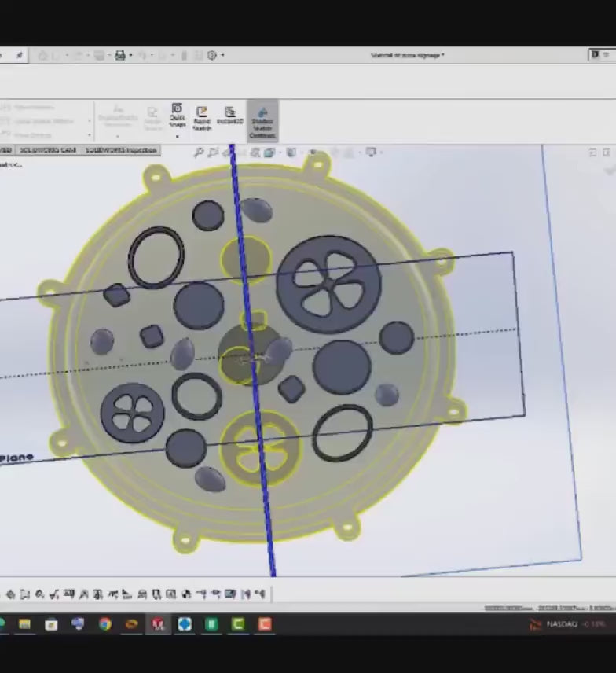Select the small five-petal circle at lower left
616x673 pixels.
click(133, 413)
